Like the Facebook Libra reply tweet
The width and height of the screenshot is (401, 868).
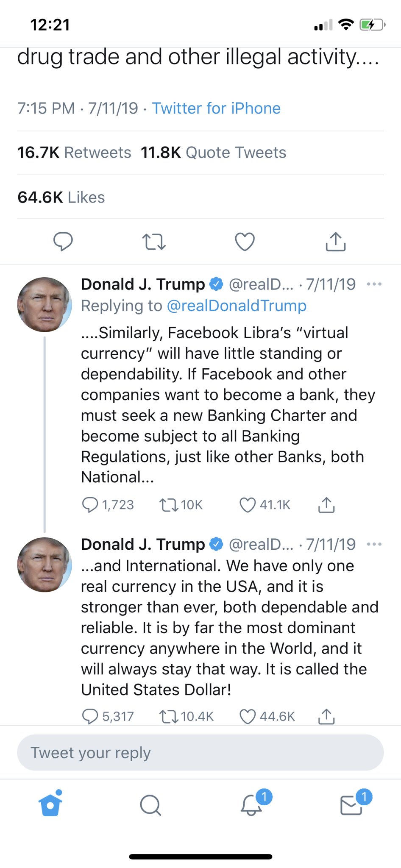(x=248, y=505)
